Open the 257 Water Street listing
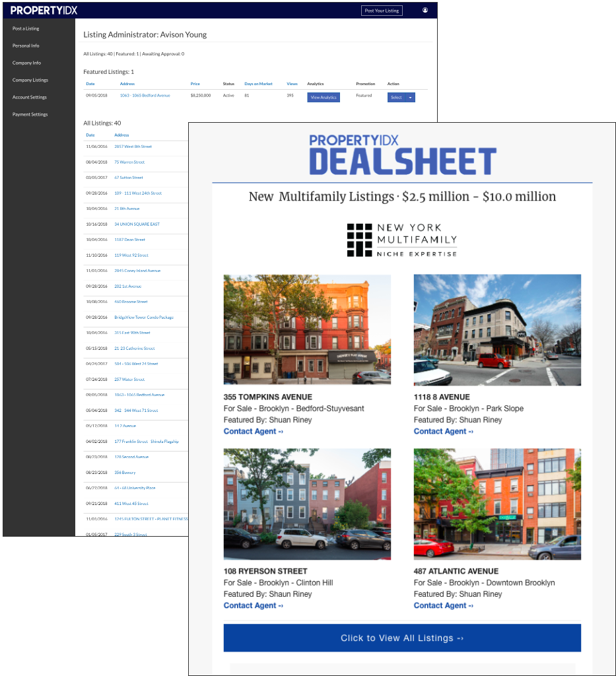The height and width of the screenshot is (676, 616). click(129, 380)
